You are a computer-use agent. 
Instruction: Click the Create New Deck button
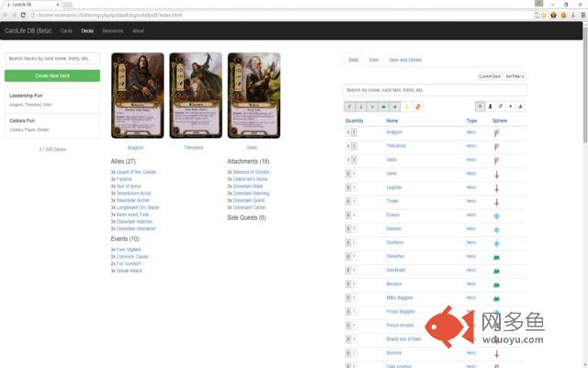pos(52,75)
